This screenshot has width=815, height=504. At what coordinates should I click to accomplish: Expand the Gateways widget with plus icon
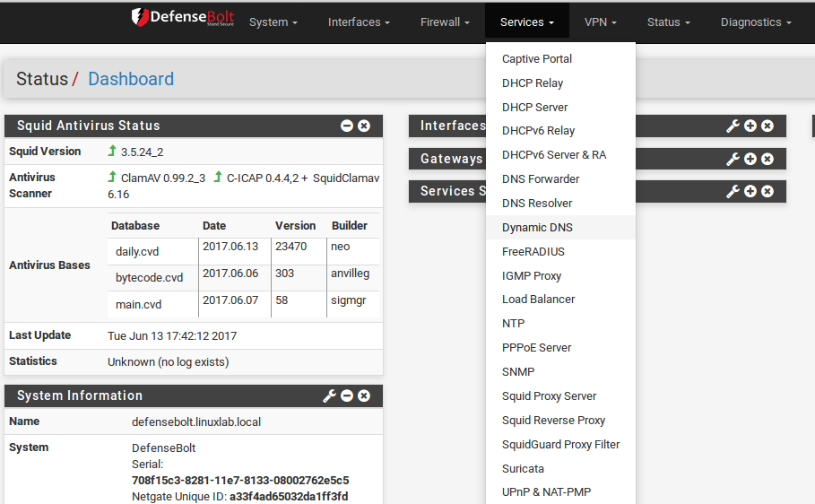(x=750, y=159)
